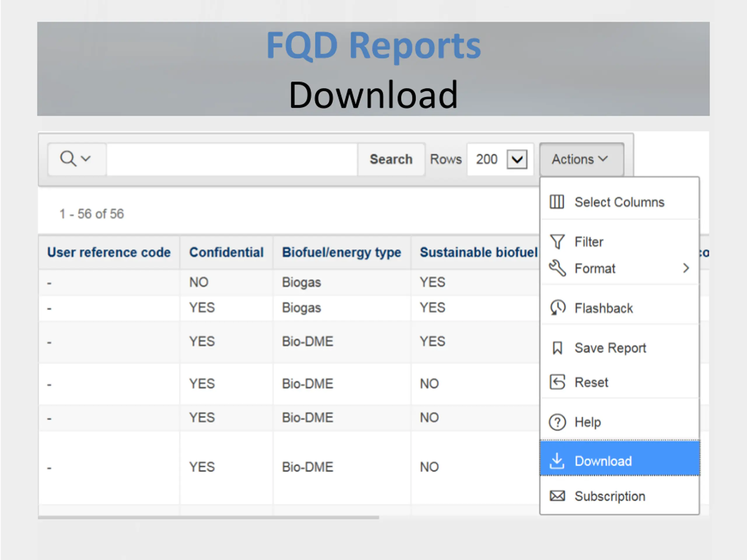
Task: Click the Save Report bookmark icon
Action: pyautogui.click(x=557, y=348)
